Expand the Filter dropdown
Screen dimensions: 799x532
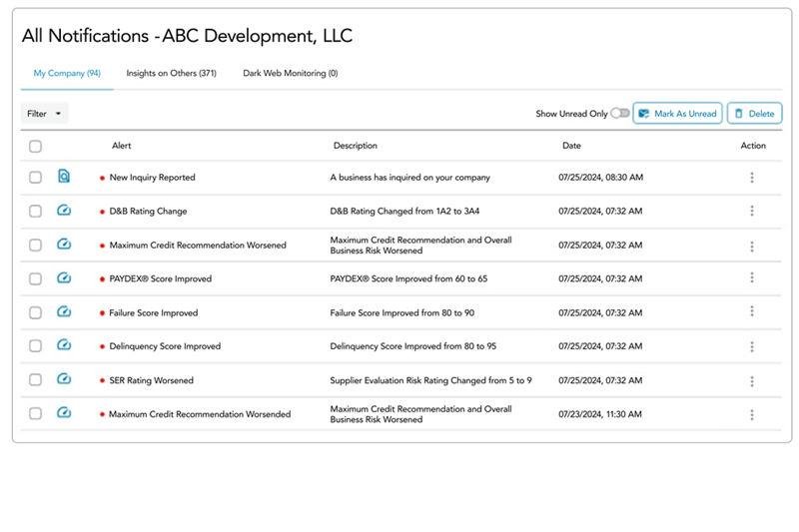(x=44, y=114)
